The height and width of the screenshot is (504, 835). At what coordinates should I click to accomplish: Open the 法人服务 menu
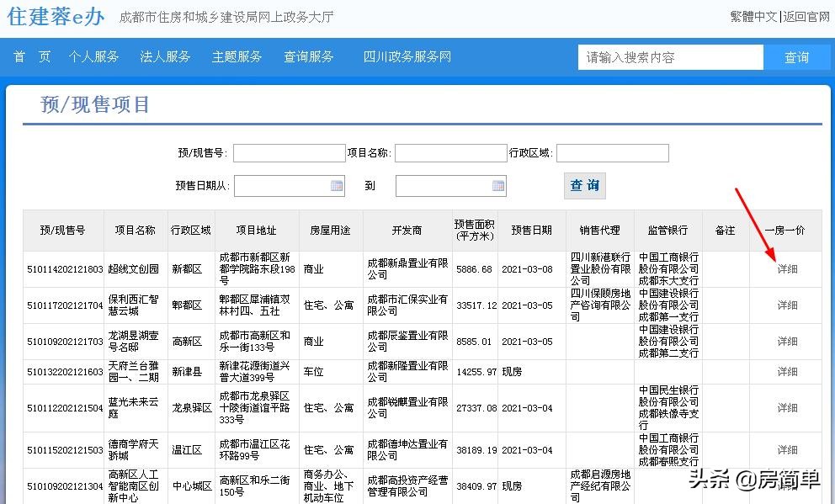[x=164, y=57]
